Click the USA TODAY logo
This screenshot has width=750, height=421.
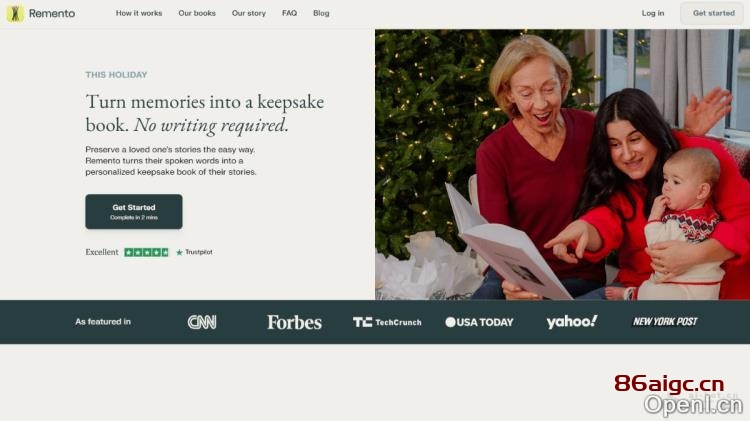click(479, 322)
